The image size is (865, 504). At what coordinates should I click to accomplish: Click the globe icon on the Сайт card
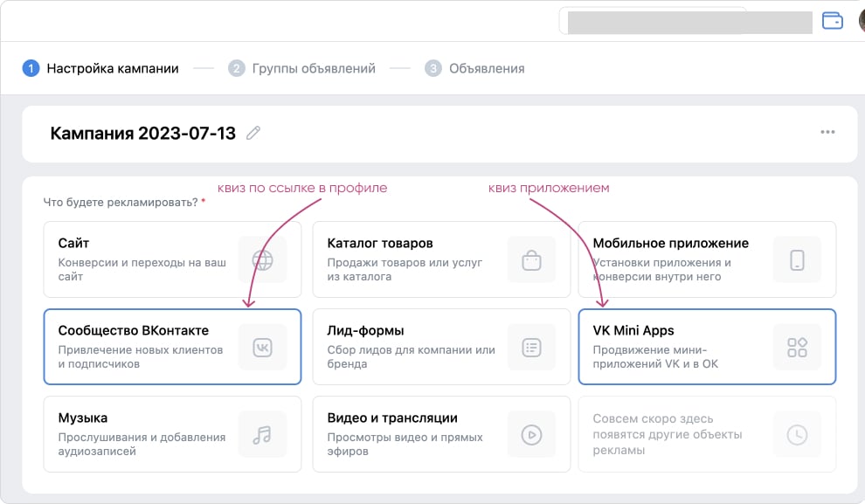point(262,259)
